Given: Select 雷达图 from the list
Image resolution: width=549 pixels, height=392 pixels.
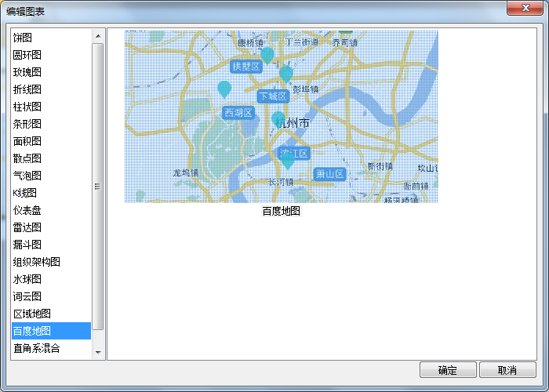Looking at the screenshot, I should 27,227.
